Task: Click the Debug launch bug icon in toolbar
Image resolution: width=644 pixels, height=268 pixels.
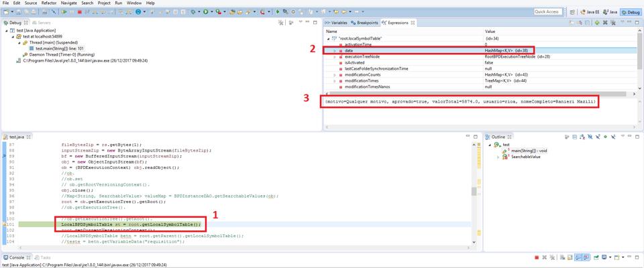Action: click(193, 12)
